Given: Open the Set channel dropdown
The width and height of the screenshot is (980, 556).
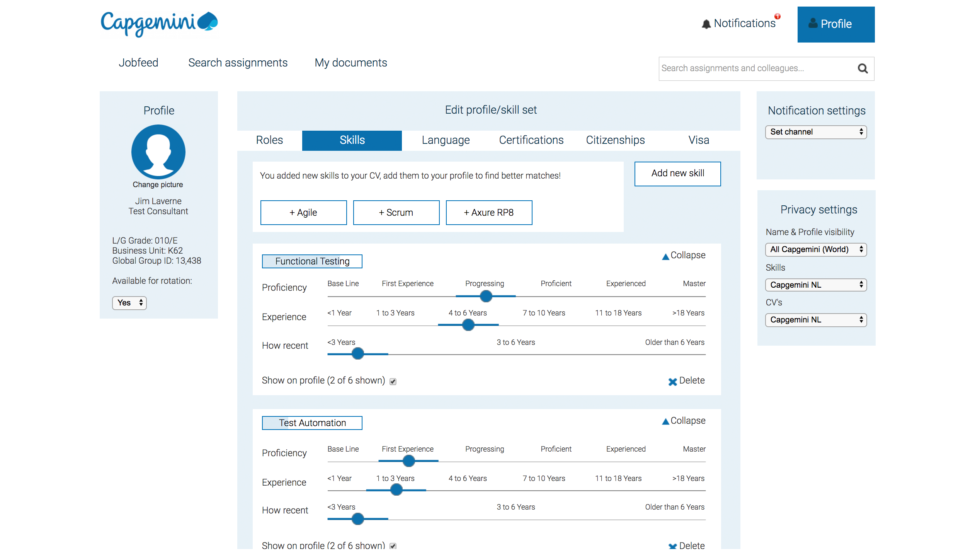Looking at the screenshot, I should point(815,132).
